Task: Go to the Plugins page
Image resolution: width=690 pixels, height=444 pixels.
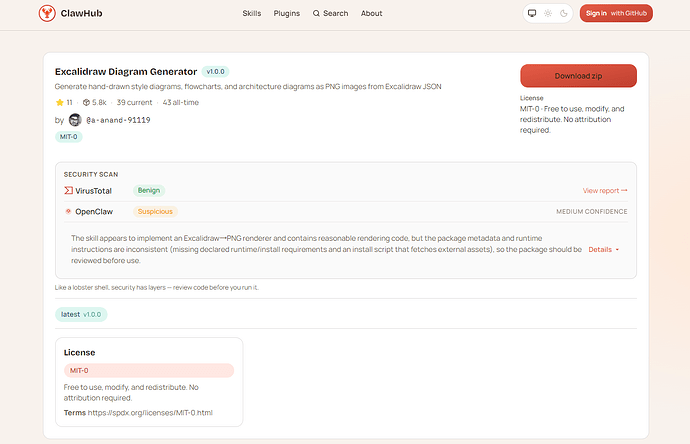Action: coord(286,13)
